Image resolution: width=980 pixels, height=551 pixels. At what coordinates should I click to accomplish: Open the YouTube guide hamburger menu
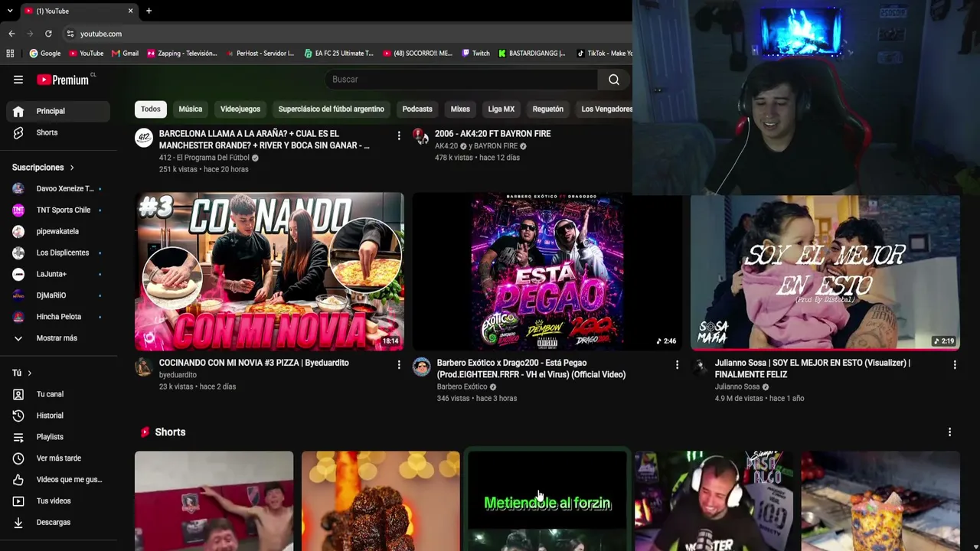pos(18,80)
